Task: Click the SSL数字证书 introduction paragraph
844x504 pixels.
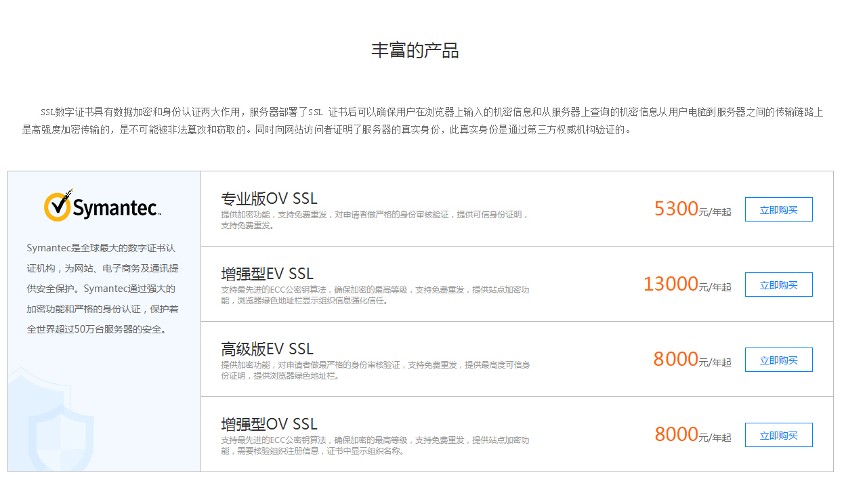Action: click(x=422, y=121)
